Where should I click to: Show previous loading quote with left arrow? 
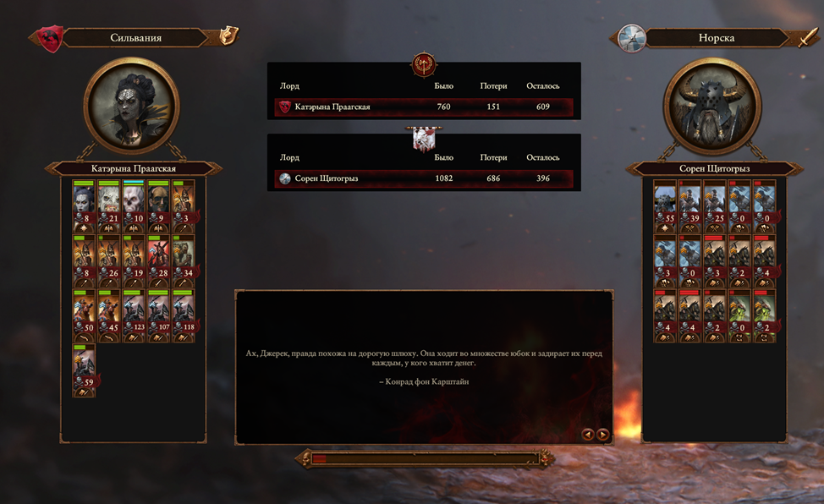(587, 434)
